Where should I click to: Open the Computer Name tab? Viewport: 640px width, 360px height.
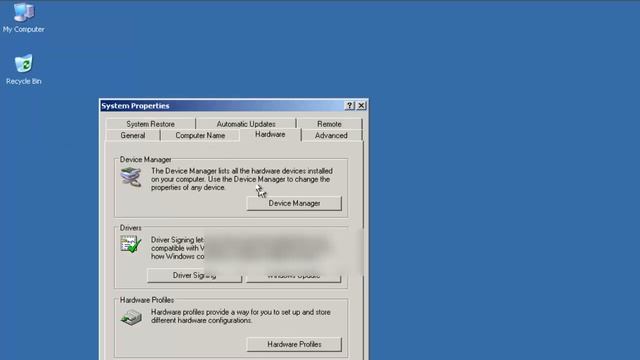pyautogui.click(x=200, y=135)
